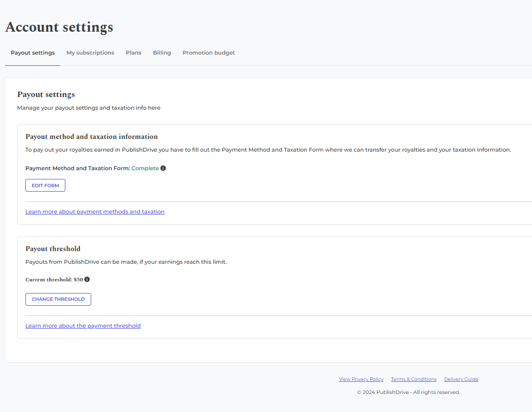Click the green Complete status text
532x412 pixels.
145,168
